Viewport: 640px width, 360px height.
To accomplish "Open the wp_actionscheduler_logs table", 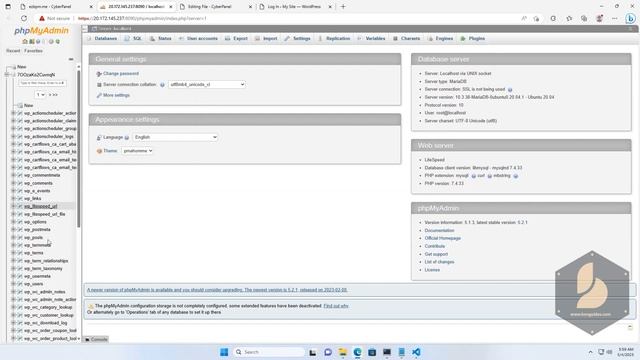I will (49, 136).
